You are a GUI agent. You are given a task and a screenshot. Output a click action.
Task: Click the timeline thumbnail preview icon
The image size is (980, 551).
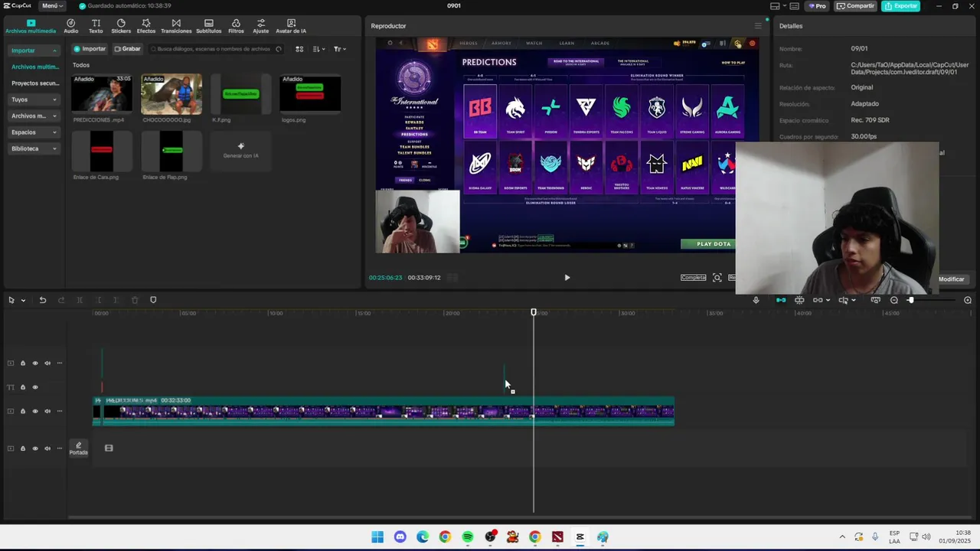tap(875, 300)
